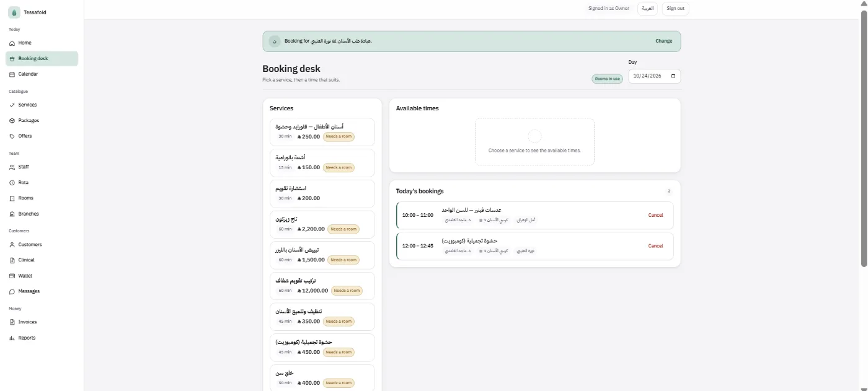868x391 pixels.
Task: Click the Services icon under Catalogue
Action: (x=12, y=105)
